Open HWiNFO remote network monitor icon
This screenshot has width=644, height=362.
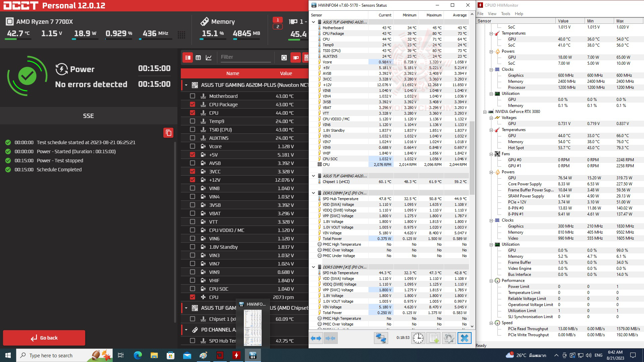click(x=381, y=338)
